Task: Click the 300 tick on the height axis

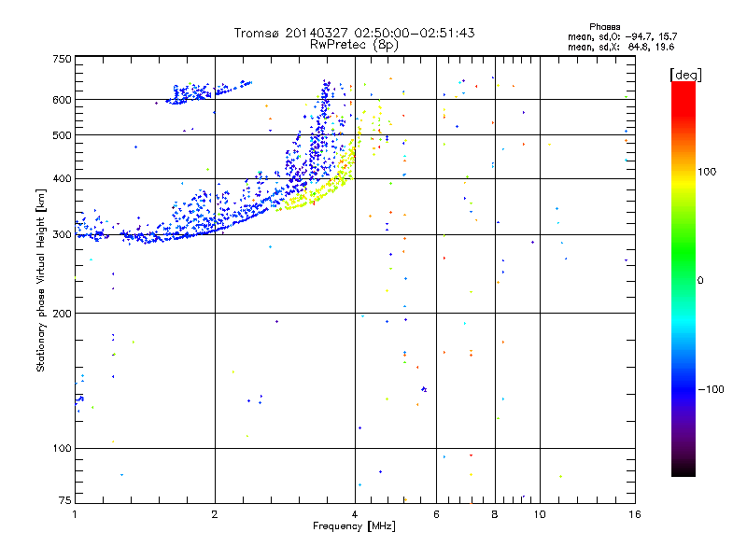Action: 62,234
